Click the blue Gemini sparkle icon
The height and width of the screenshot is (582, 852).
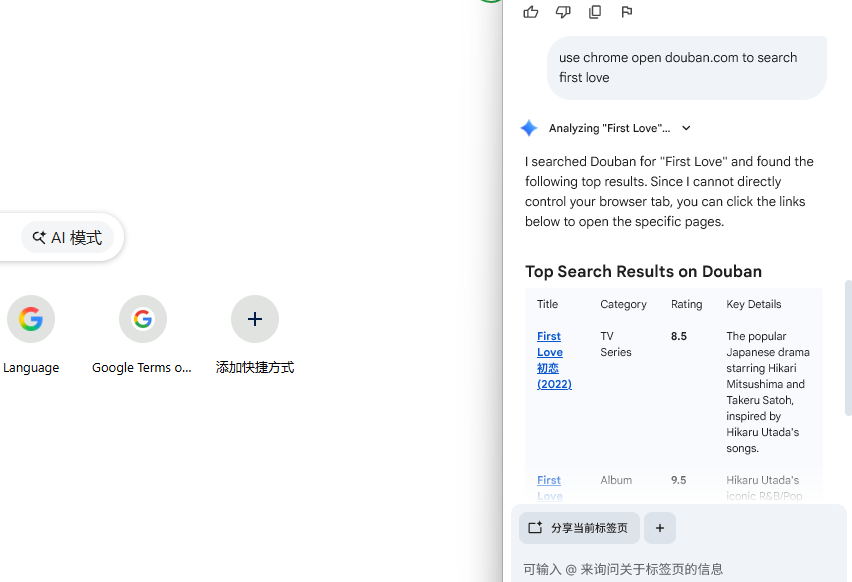[x=529, y=128]
